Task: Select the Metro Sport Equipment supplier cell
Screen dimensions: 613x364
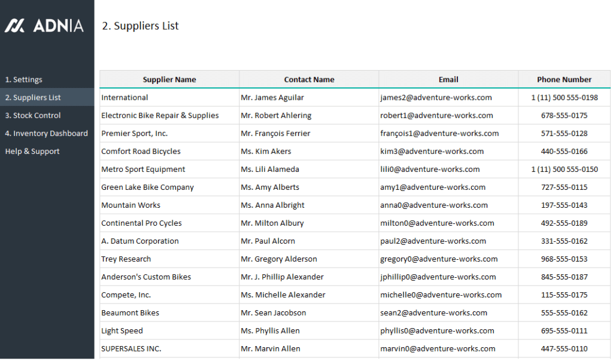Action: [x=142, y=169]
